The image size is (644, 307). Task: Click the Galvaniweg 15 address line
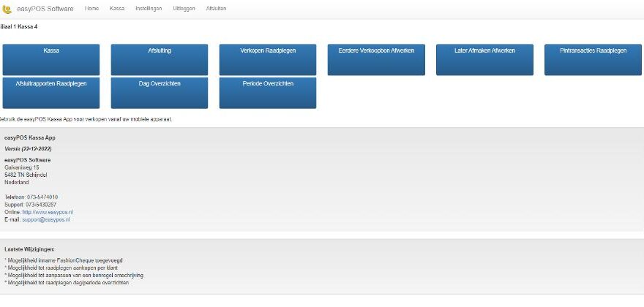coord(22,167)
